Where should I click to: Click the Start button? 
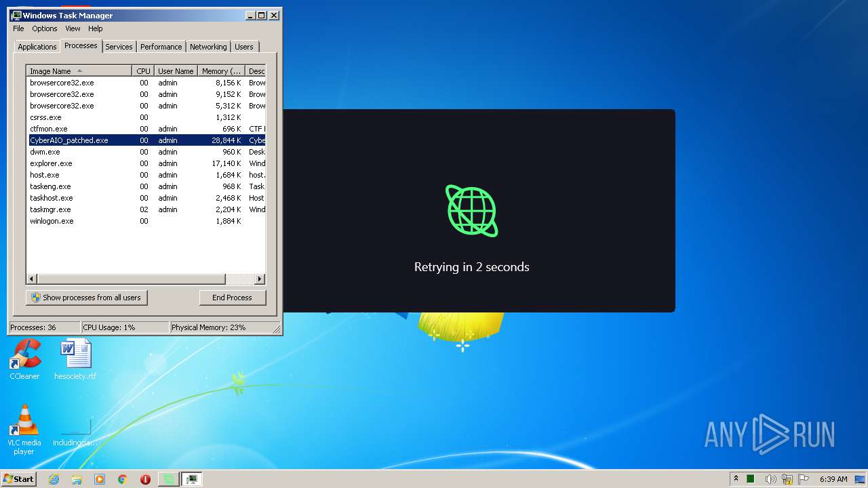(x=19, y=479)
